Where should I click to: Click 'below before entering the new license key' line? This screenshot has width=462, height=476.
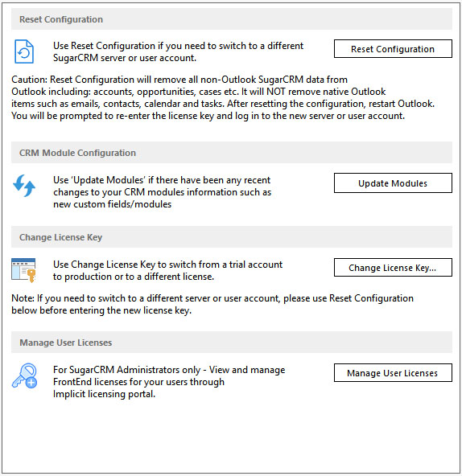coord(101,310)
